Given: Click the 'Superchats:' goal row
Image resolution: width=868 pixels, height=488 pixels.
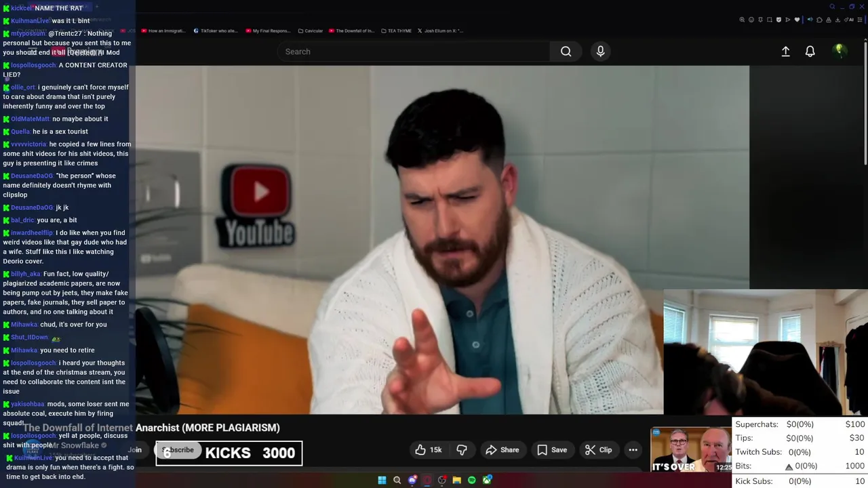Looking at the screenshot, I should [800, 424].
